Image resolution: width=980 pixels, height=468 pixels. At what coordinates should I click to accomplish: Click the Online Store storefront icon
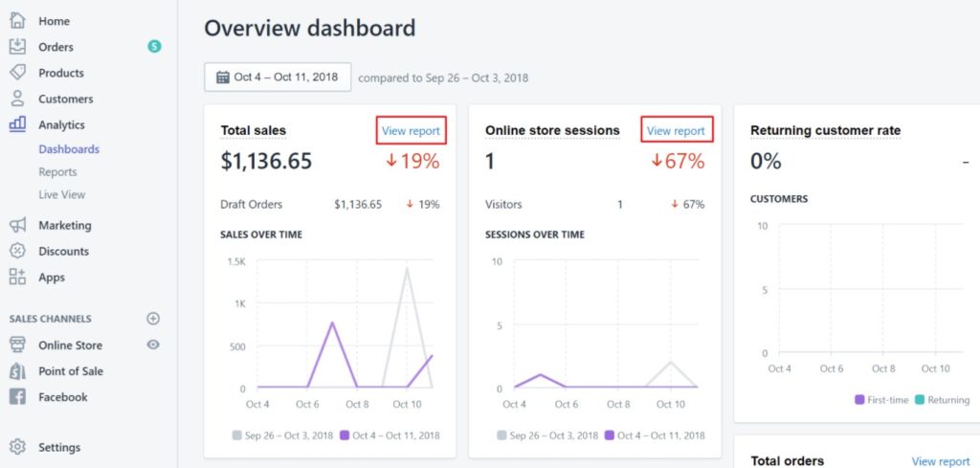(17, 345)
